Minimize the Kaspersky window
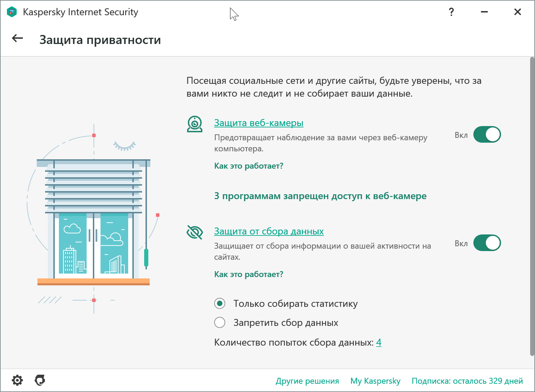 (484, 12)
